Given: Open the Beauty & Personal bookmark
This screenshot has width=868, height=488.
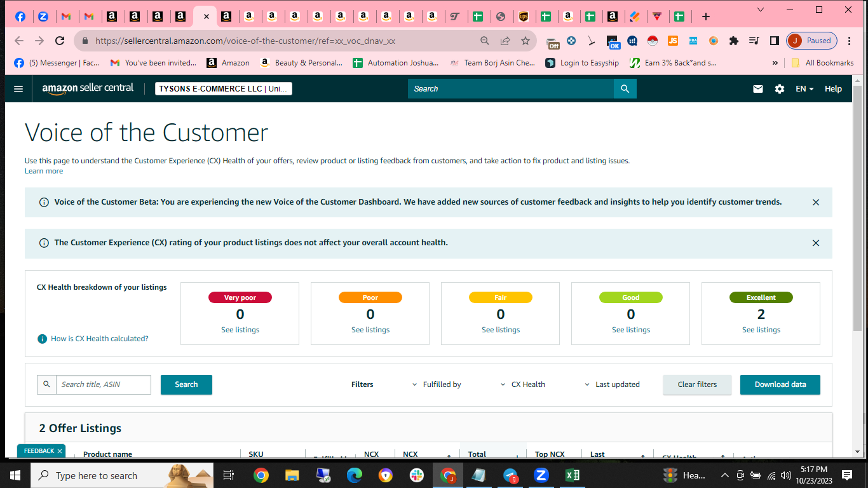Looking at the screenshot, I should tap(302, 63).
